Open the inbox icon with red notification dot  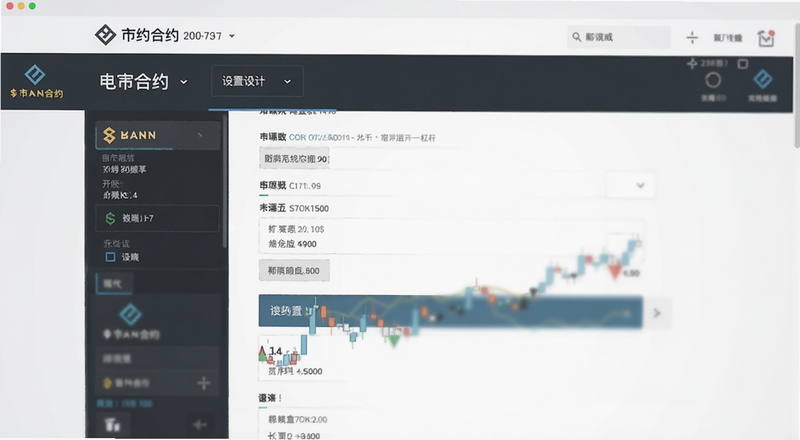[x=766, y=38]
